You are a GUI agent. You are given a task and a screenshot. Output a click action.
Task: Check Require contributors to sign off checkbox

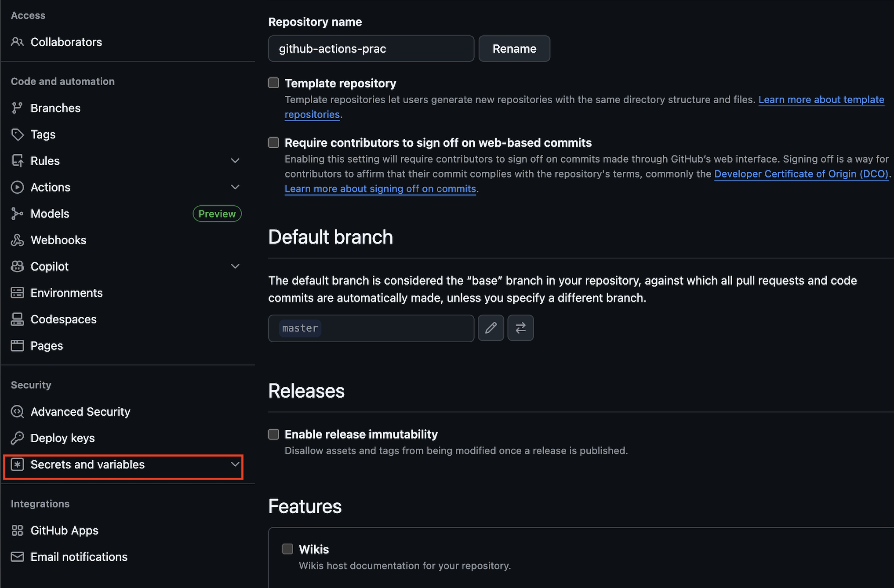[273, 142]
